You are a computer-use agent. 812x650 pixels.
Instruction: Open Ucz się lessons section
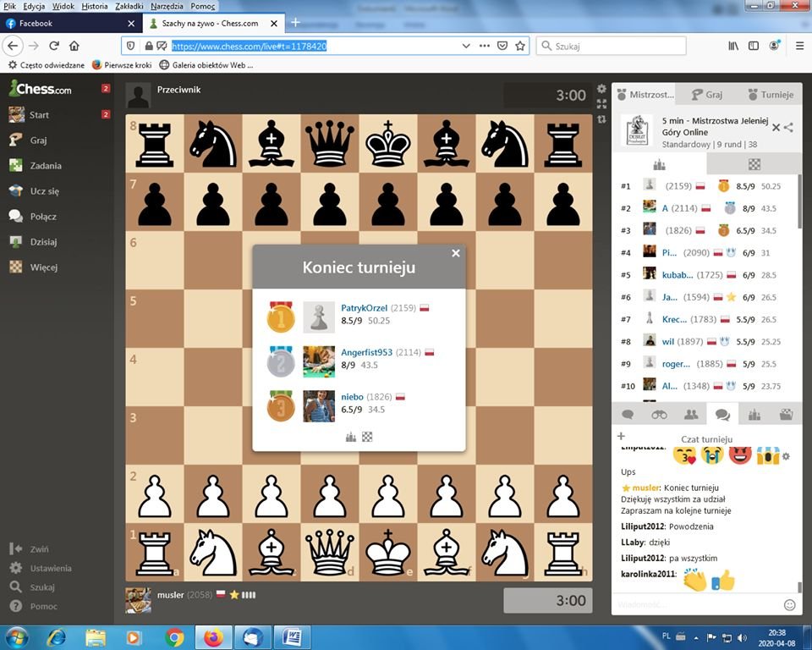44,191
